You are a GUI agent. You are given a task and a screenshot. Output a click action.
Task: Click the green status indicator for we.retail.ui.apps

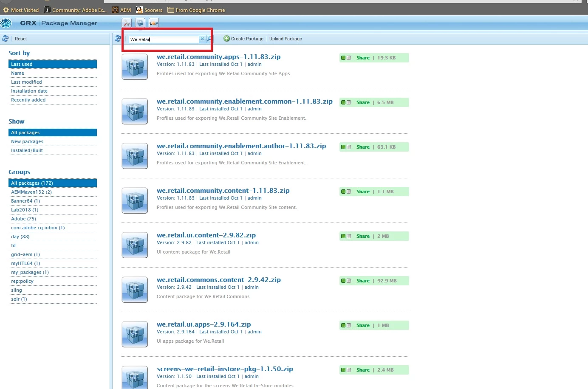point(343,325)
